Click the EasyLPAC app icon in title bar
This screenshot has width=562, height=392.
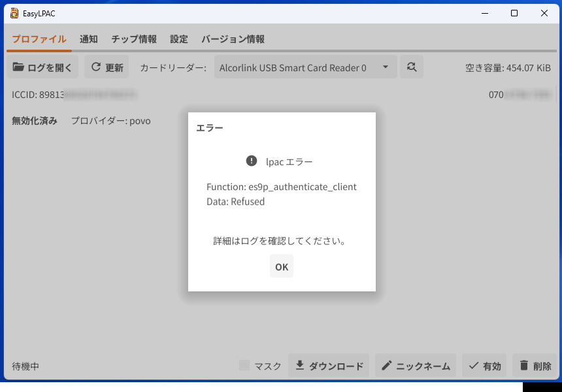14,13
